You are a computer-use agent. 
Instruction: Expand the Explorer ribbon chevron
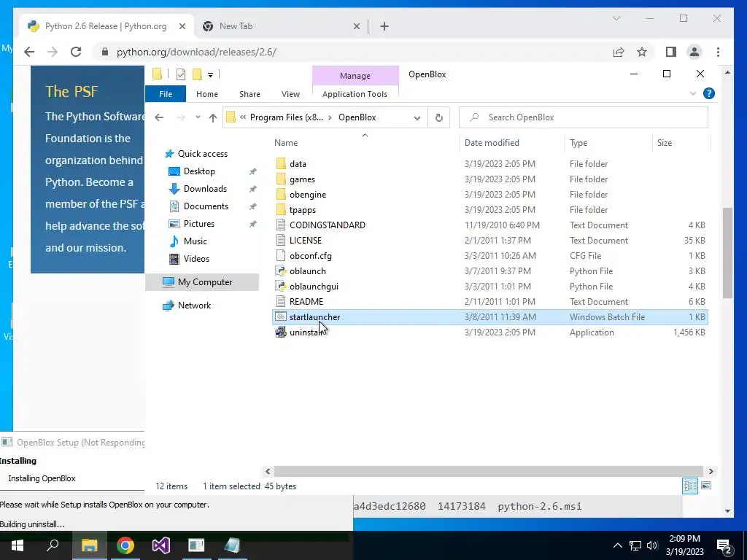pyautogui.click(x=693, y=93)
